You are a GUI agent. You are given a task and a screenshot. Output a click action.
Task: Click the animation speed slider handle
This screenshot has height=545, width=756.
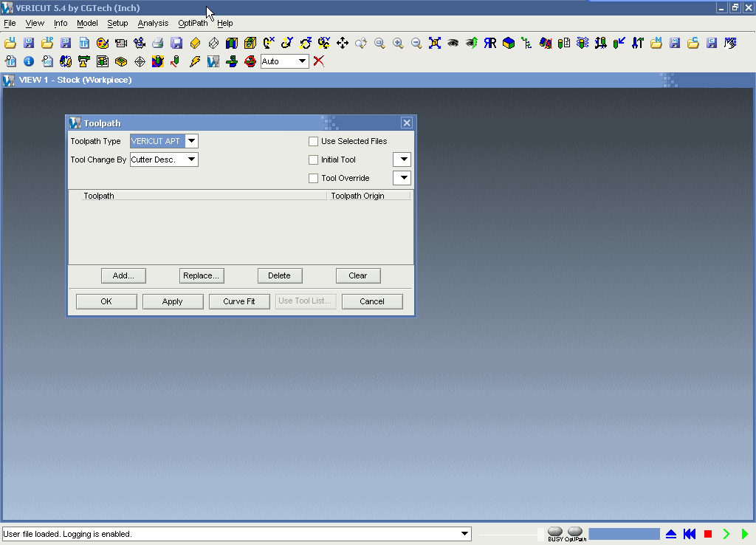(x=540, y=534)
